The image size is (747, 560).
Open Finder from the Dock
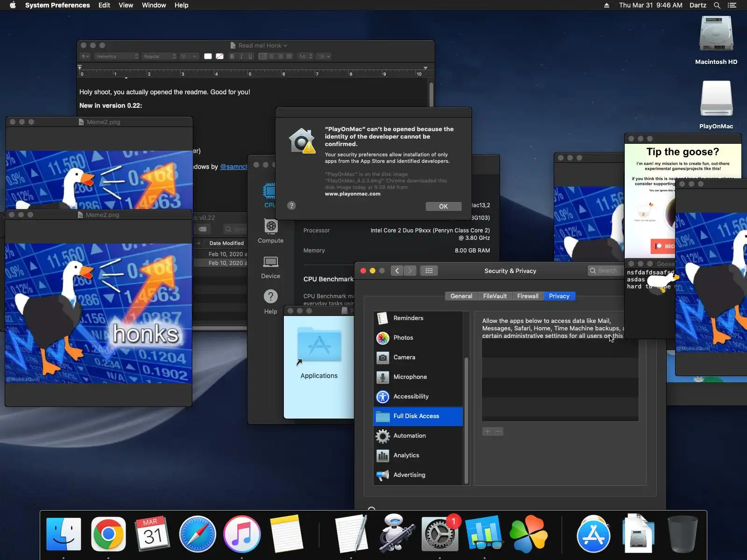(x=64, y=534)
